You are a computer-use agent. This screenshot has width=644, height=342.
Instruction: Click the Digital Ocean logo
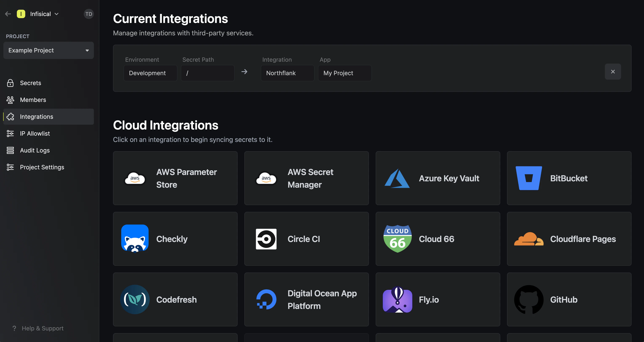click(x=266, y=299)
